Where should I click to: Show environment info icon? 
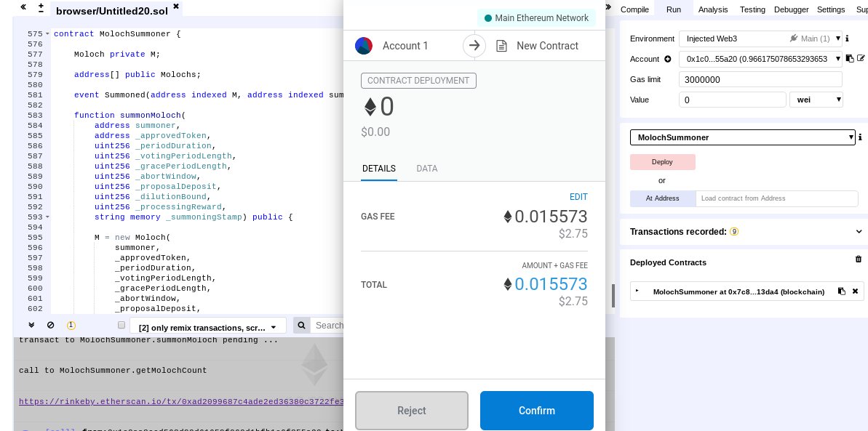[848, 39]
